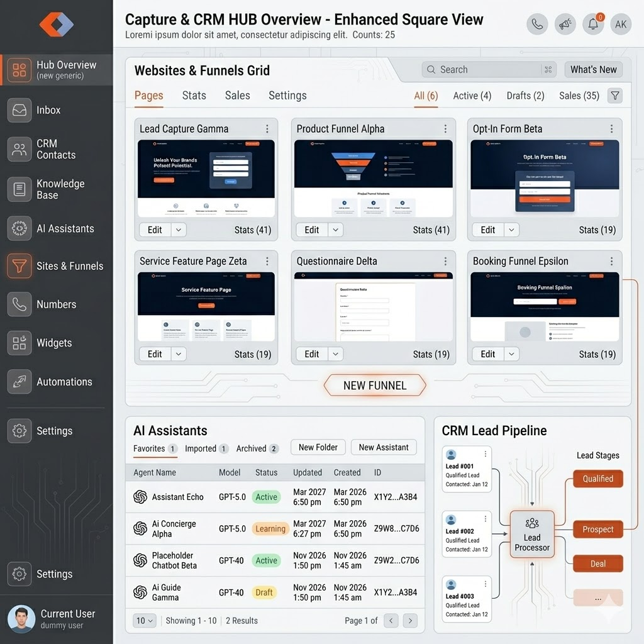Go to previous results page arrow
Image resolution: width=644 pixels, height=644 pixels.
point(391,621)
